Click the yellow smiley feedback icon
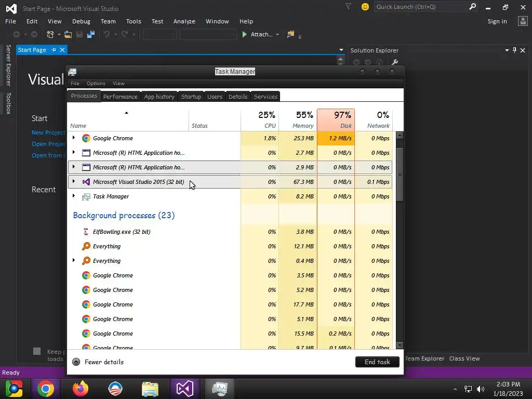 (x=365, y=7)
